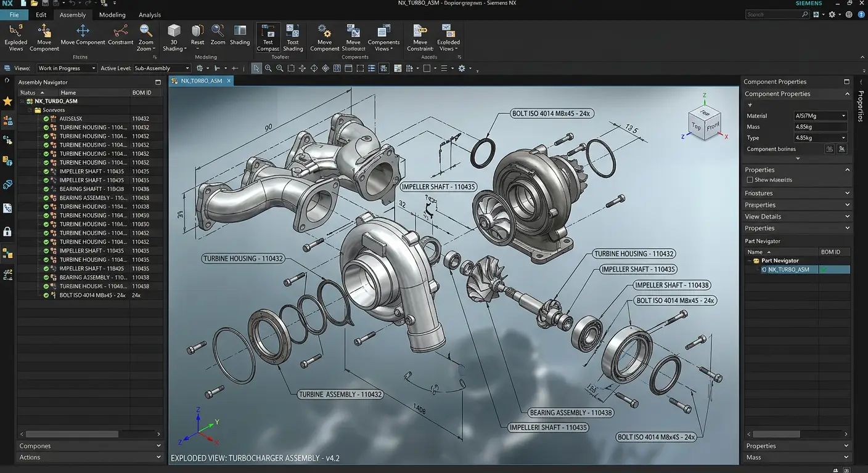Open the Exploded Views tool with the cube-path icon

click(x=16, y=38)
